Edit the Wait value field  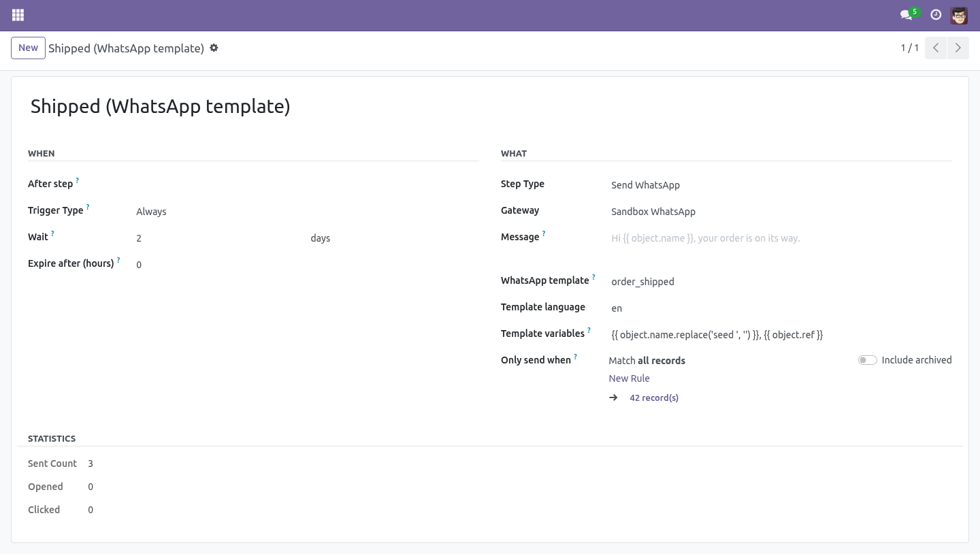click(x=220, y=238)
